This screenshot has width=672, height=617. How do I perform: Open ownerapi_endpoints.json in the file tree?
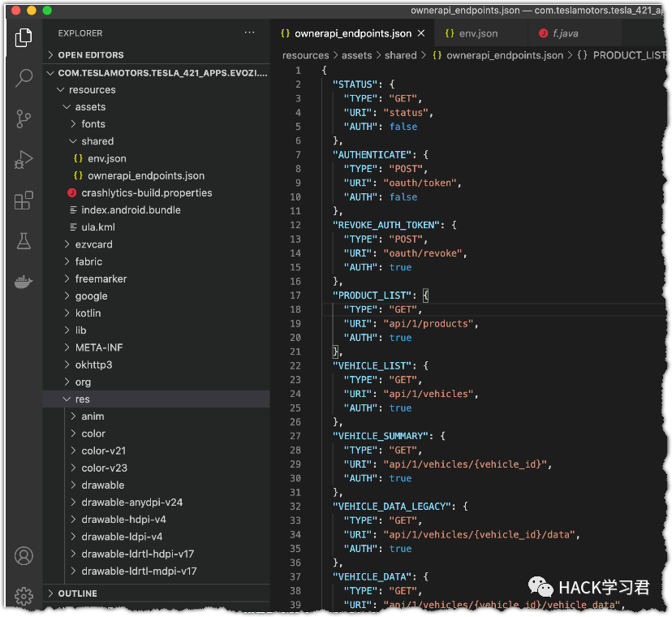(156, 175)
